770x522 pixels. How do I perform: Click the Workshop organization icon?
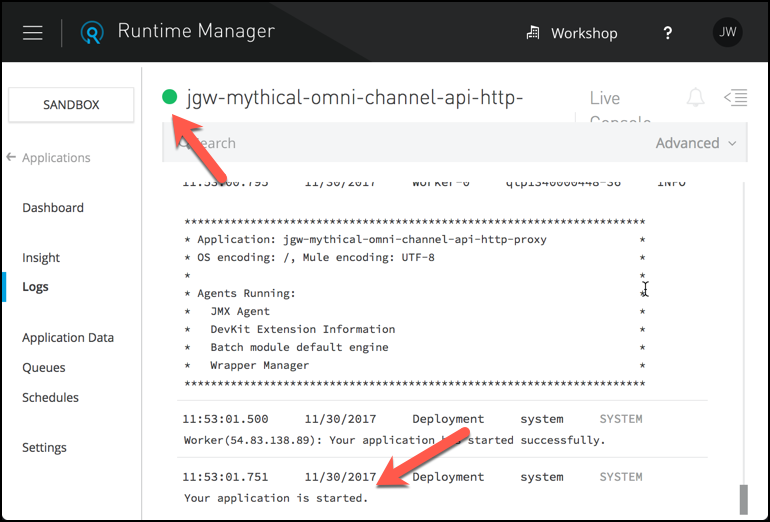[x=533, y=33]
